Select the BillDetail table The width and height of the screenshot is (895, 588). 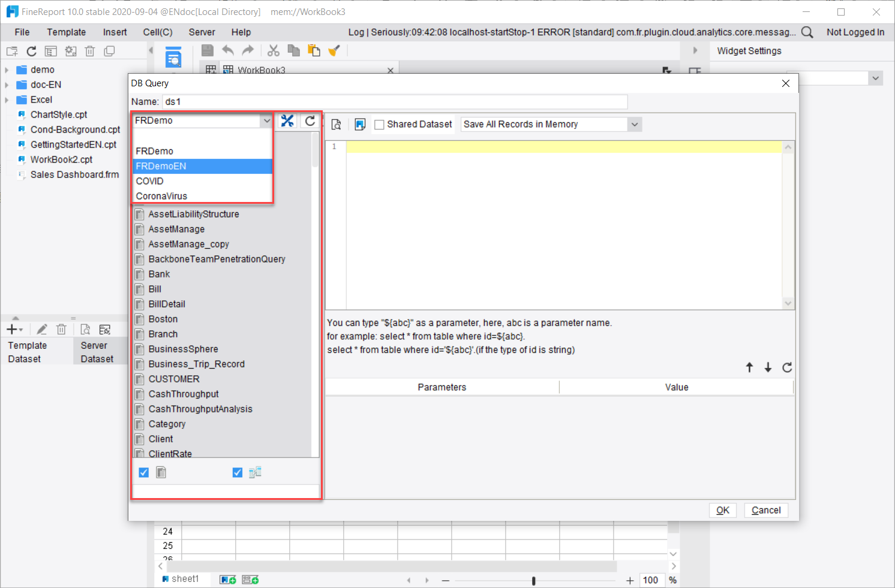pos(167,304)
